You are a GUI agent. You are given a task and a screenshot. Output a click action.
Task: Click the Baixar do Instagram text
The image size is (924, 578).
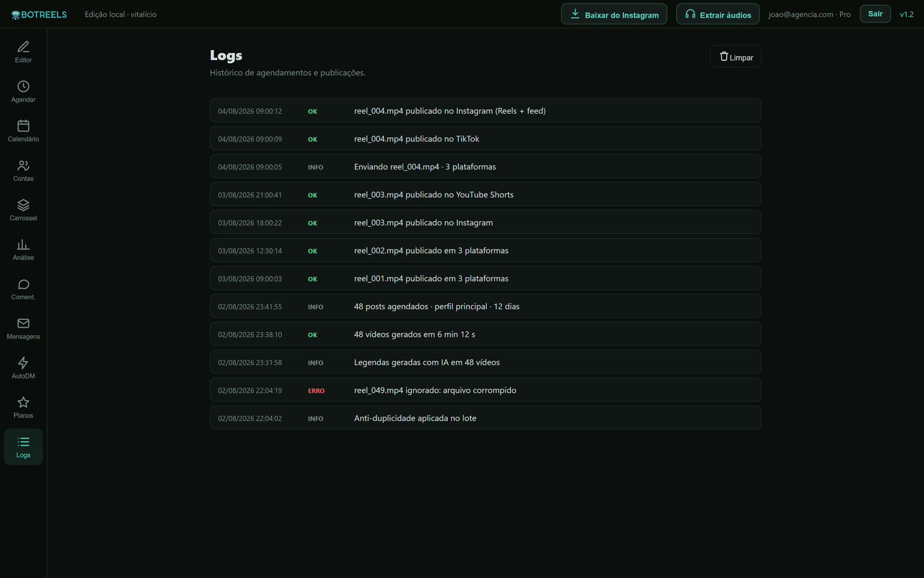[622, 15]
